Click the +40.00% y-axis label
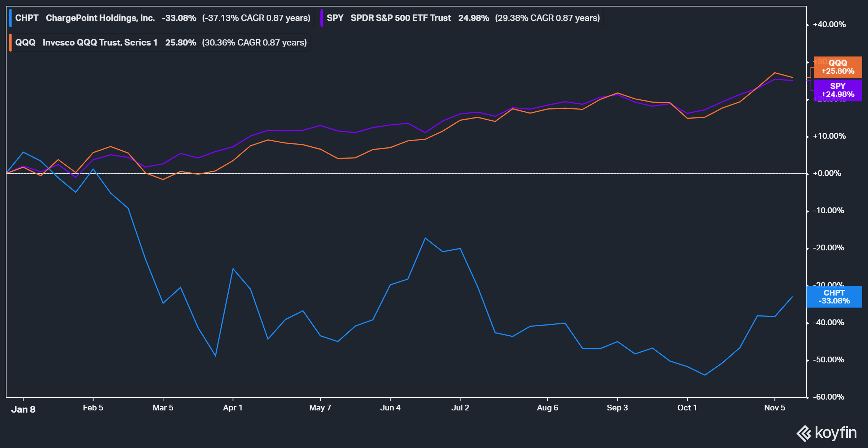 click(829, 25)
